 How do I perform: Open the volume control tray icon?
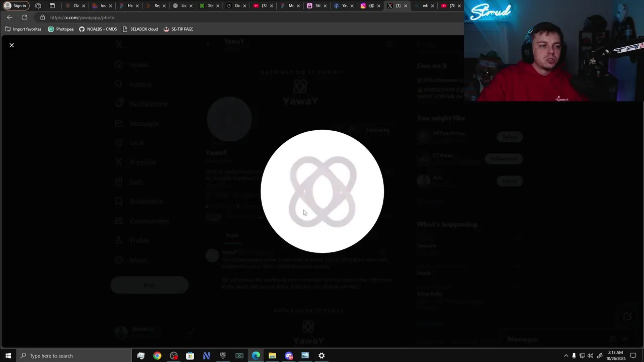[x=590, y=356]
